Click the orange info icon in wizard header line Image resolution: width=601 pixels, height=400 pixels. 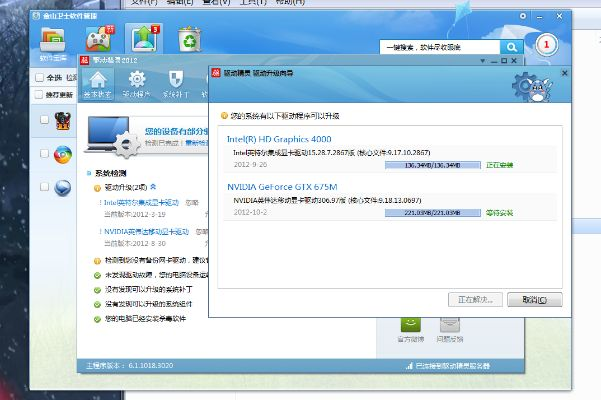[225, 116]
